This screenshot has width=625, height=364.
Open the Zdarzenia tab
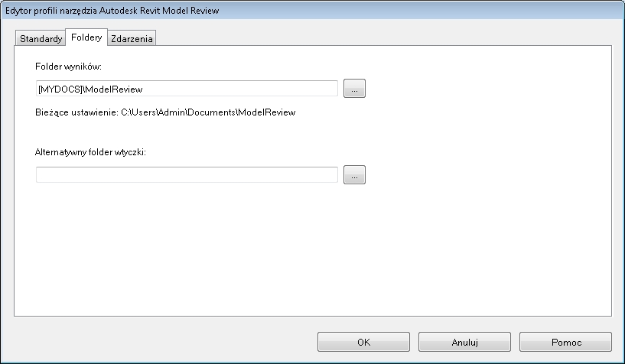(x=132, y=39)
